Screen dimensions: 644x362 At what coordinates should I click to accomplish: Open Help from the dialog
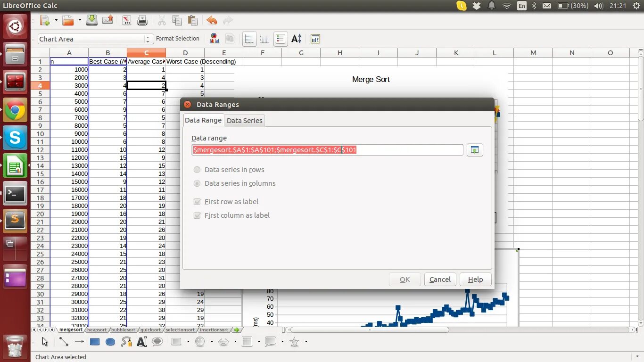(475, 279)
